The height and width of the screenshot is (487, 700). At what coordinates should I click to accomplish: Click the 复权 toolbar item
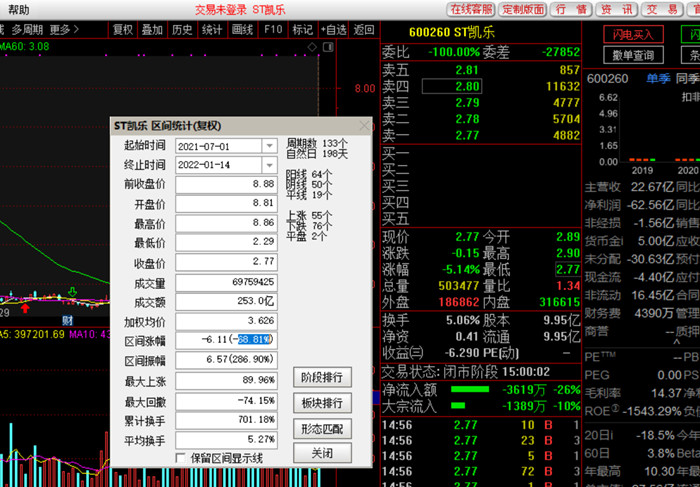(x=123, y=30)
